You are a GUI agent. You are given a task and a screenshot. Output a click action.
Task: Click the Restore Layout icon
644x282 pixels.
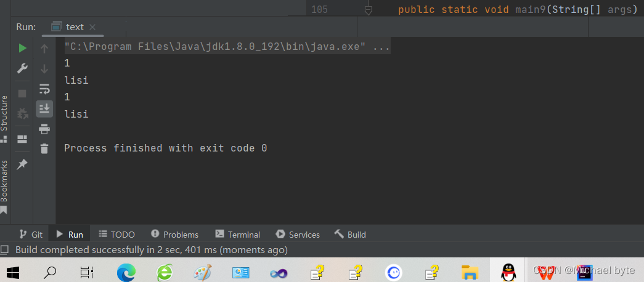click(x=22, y=139)
